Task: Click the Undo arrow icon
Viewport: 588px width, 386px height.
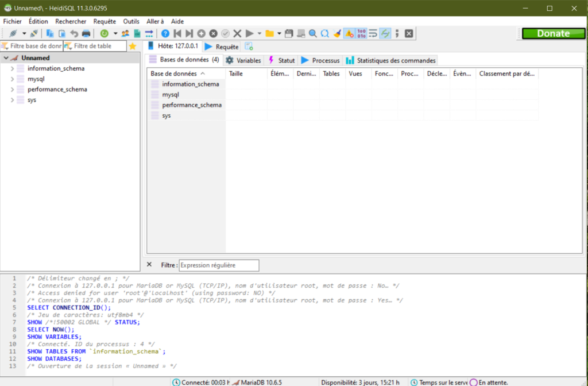Action: (74, 33)
